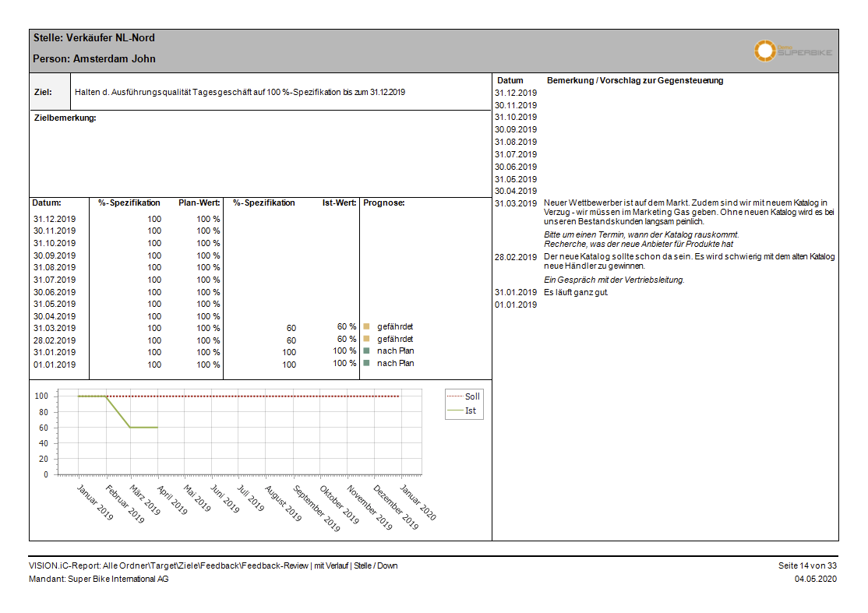Click 'nach Plan' in the 01.01.2019 row
The height and width of the screenshot is (613, 868).
coord(396,363)
